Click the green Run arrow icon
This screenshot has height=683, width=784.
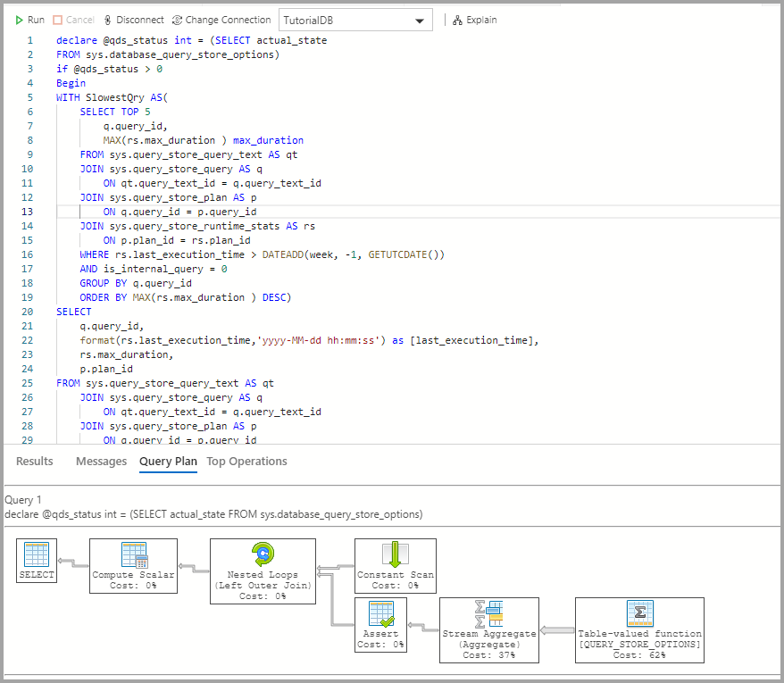pos(20,19)
